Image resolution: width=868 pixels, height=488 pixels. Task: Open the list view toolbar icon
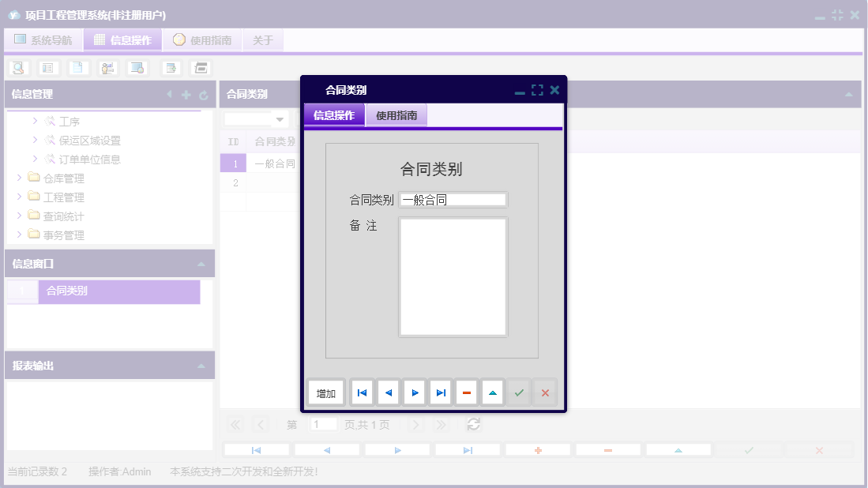tap(47, 67)
